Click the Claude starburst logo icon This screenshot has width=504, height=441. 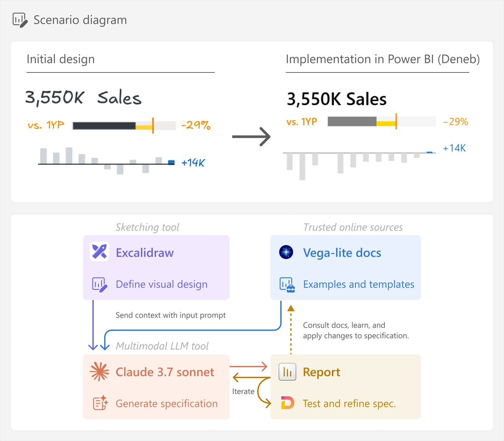100,372
